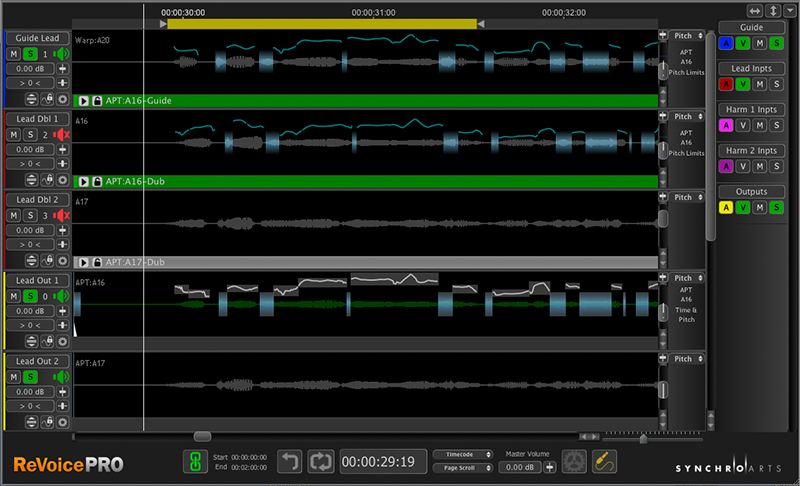The height and width of the screenshot is (486, 800).
Task: Click the horizontal fit arrows icon at top right
Action: 754,9
